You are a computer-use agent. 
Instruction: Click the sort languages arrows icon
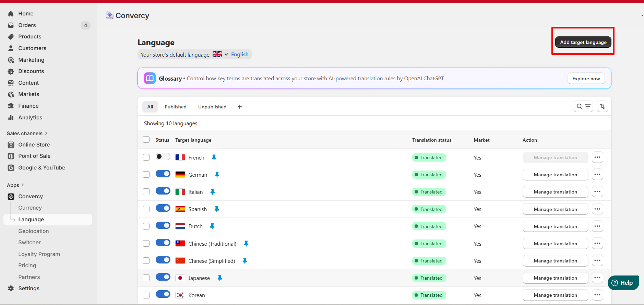click(603, 107)
